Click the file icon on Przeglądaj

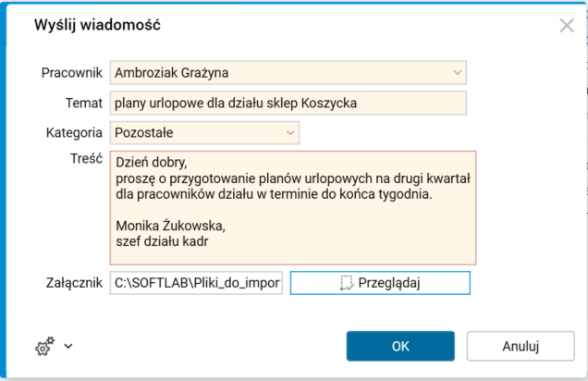tap(347, 283)
